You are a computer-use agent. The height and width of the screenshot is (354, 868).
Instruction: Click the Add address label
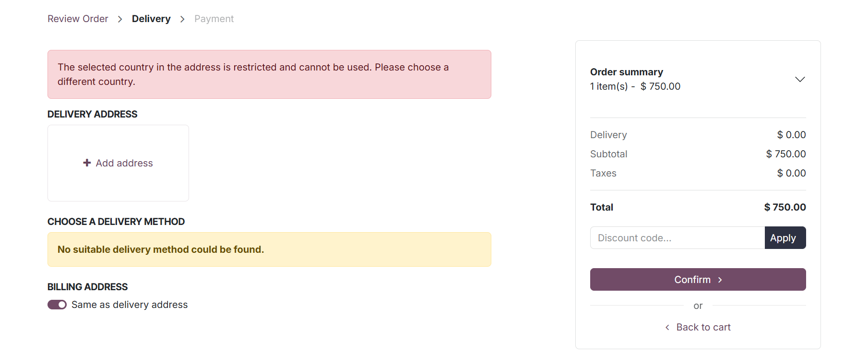[x=124, y=163]
